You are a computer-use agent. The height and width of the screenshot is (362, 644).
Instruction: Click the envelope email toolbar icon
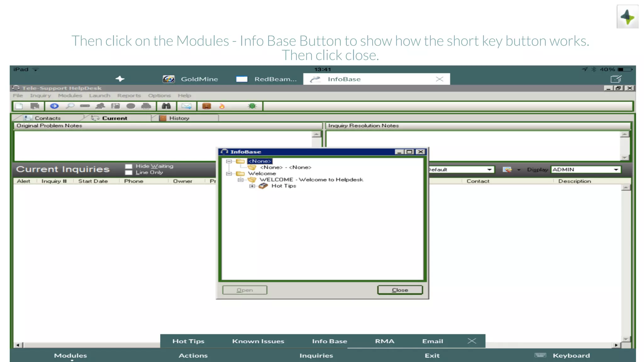186,106
